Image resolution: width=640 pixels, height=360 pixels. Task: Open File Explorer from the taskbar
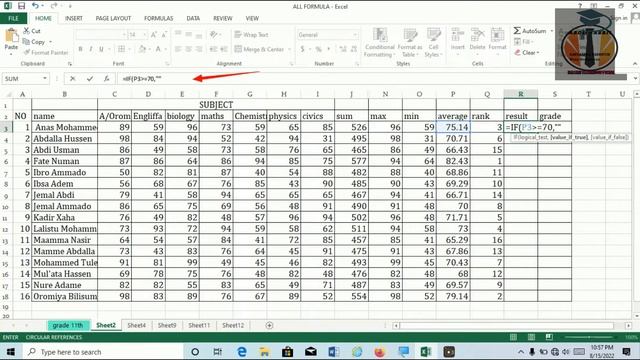point(264,351)
